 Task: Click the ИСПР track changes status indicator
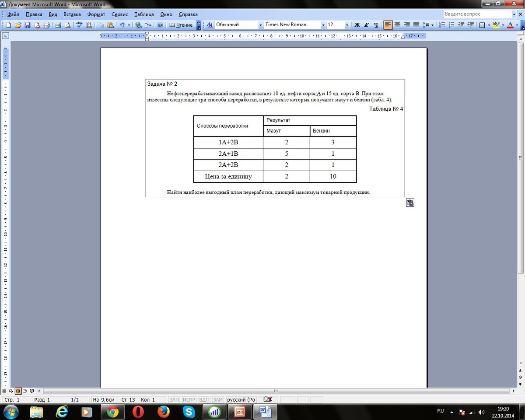click(189, 400)
